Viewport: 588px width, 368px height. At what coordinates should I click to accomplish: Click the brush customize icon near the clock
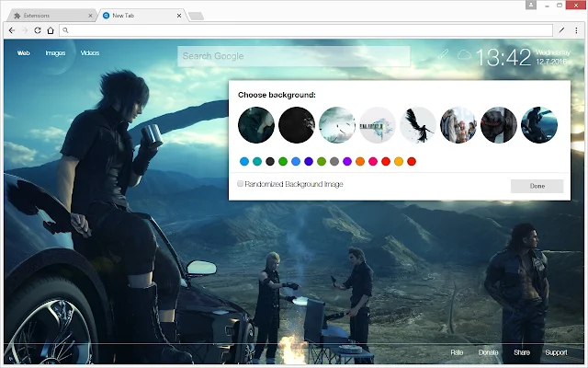point(443,54)
